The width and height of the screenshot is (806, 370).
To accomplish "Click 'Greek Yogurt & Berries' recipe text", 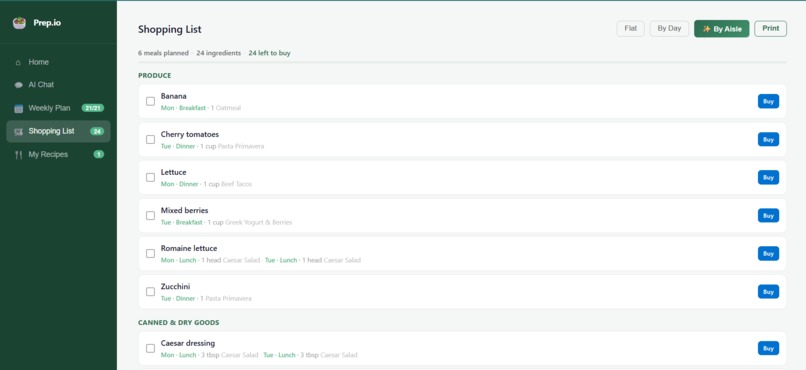I will point(259,223).
